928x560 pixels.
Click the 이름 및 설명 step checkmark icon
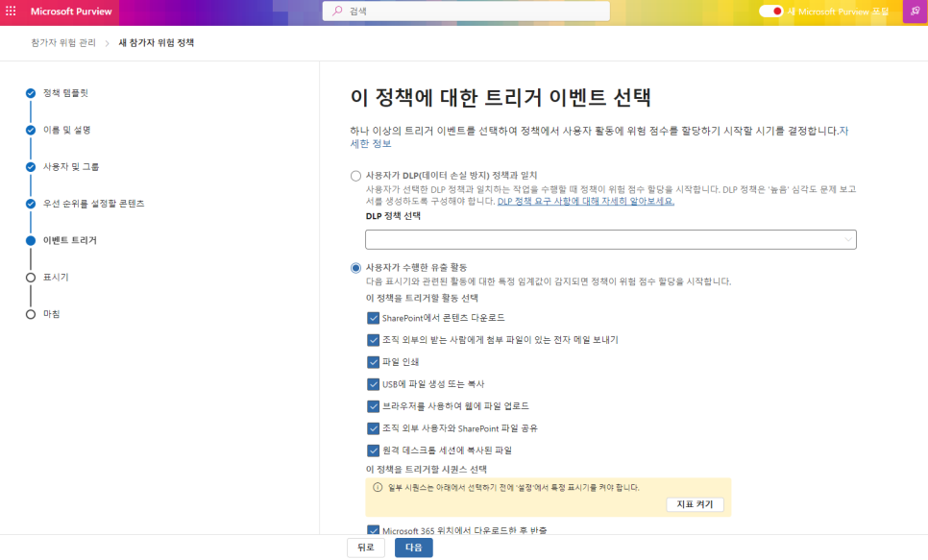coord(31,130)
